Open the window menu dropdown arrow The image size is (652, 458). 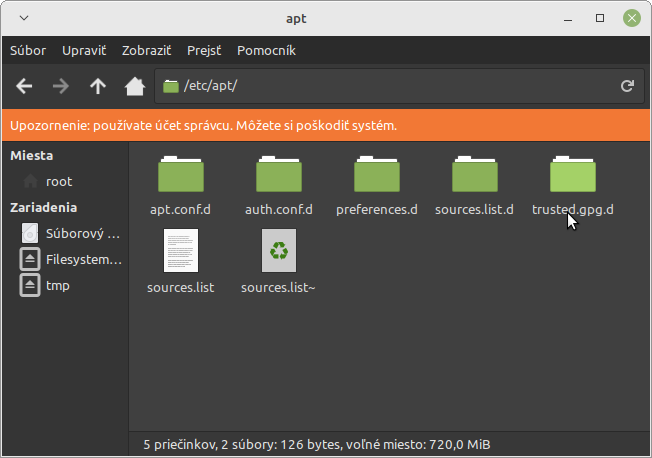(x=24, y=18)
